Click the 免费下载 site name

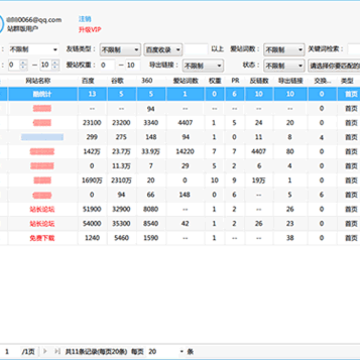42,238
